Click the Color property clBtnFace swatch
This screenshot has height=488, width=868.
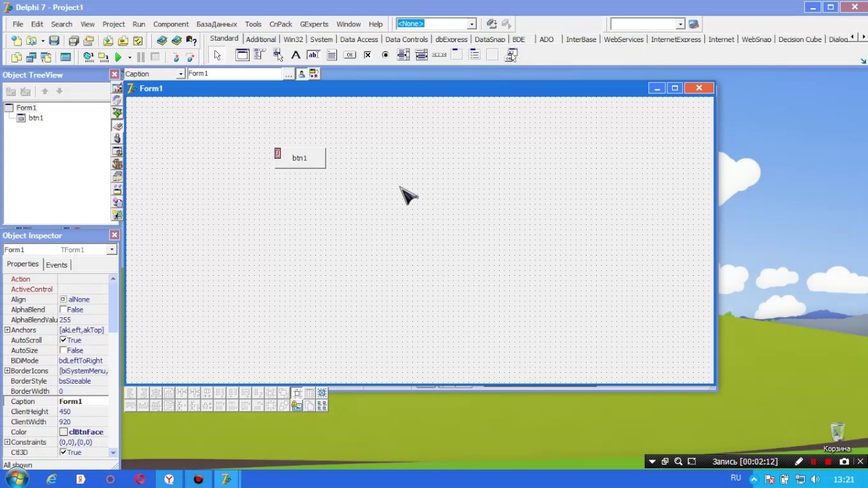tap(64, 432)
